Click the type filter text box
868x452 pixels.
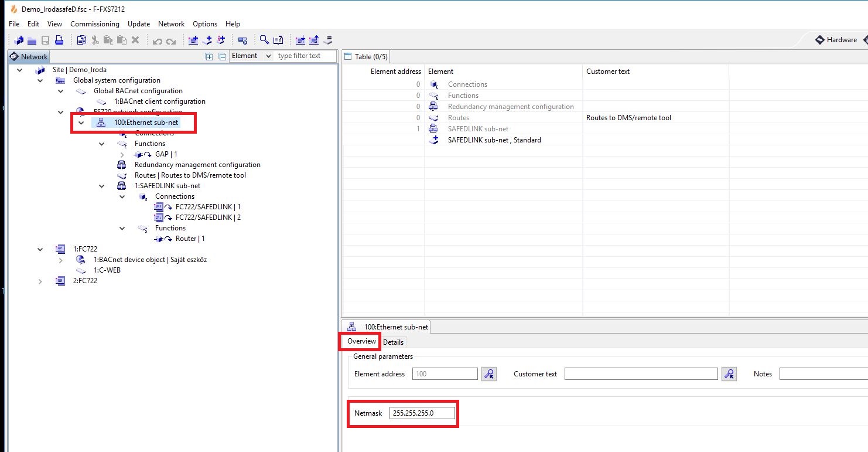point(306,56)
